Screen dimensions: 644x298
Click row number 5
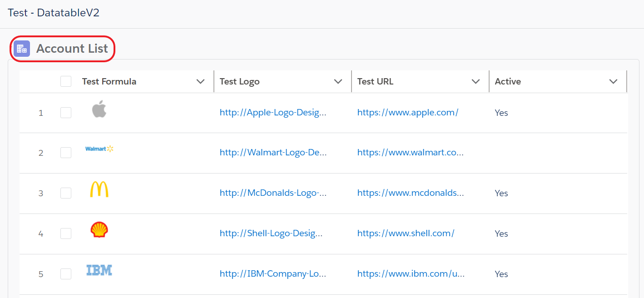41,274
